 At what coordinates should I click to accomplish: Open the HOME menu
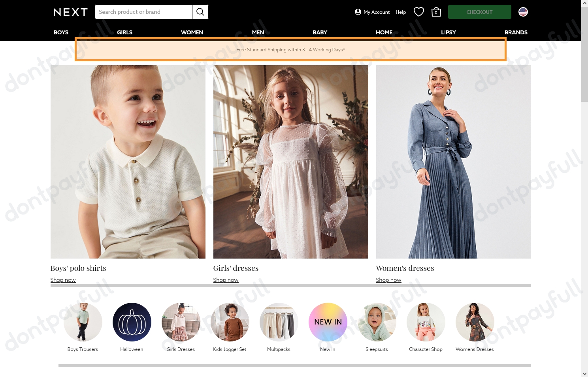point(384,32)
